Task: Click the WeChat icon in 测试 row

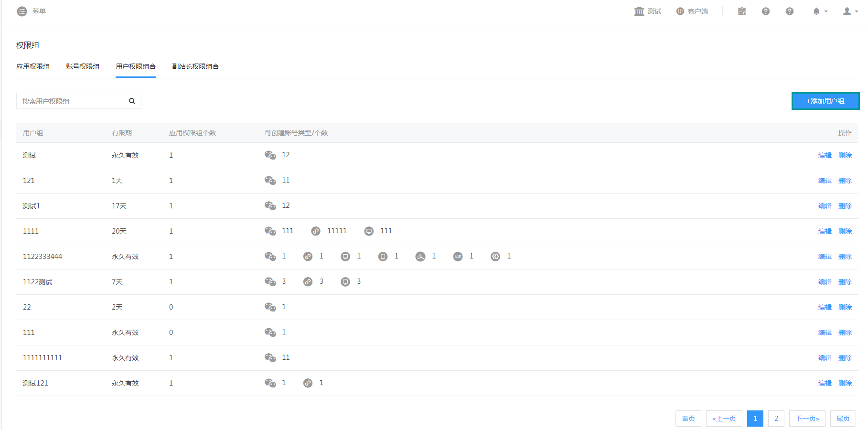Action: [x=270, y=155]
